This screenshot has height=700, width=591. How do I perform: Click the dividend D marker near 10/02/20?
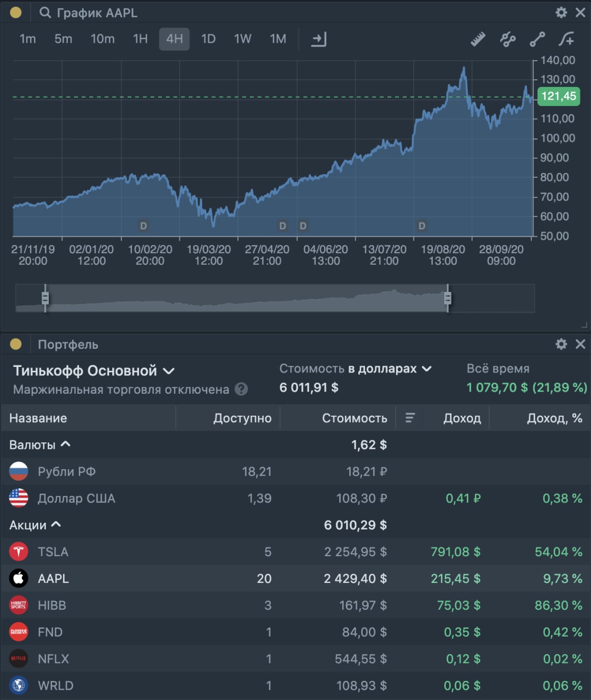(x=143, y=226)
